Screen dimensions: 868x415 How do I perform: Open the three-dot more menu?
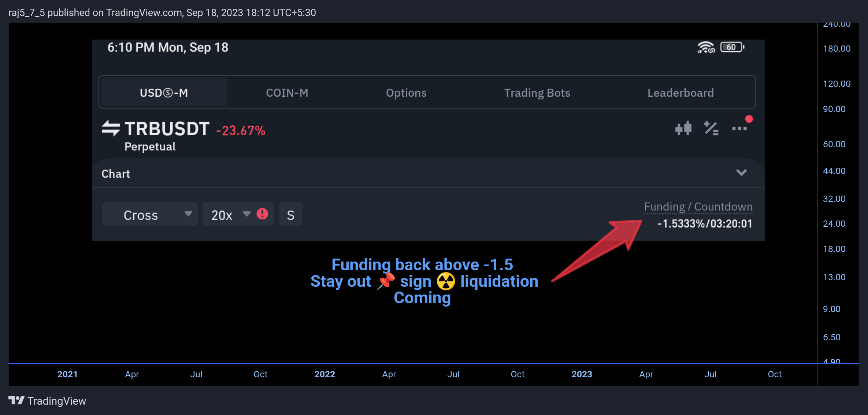pyautogui.click(x=739, y=129)
